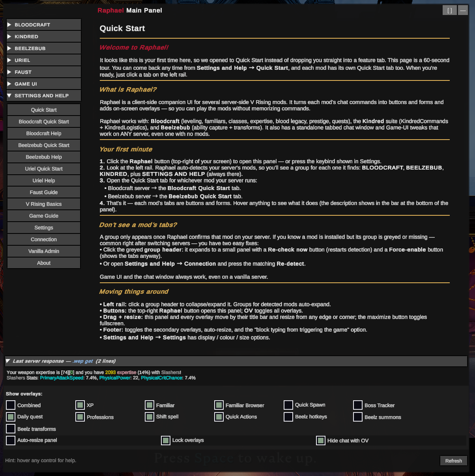Click the 'What is Raphael?' heading
This screenshot has height=476, width=475.
128,90
